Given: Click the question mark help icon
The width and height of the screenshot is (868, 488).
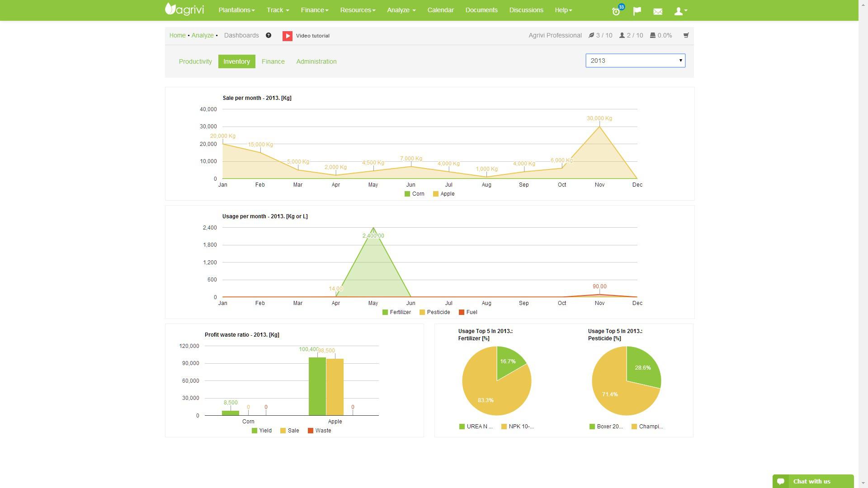Looking at the screenshot, I should coord(269,35).
